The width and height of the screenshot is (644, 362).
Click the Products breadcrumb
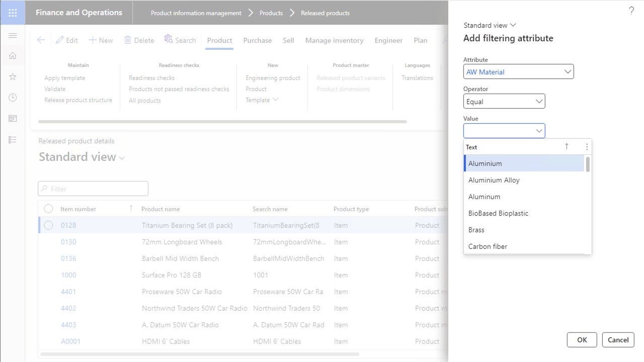[271, 13]
